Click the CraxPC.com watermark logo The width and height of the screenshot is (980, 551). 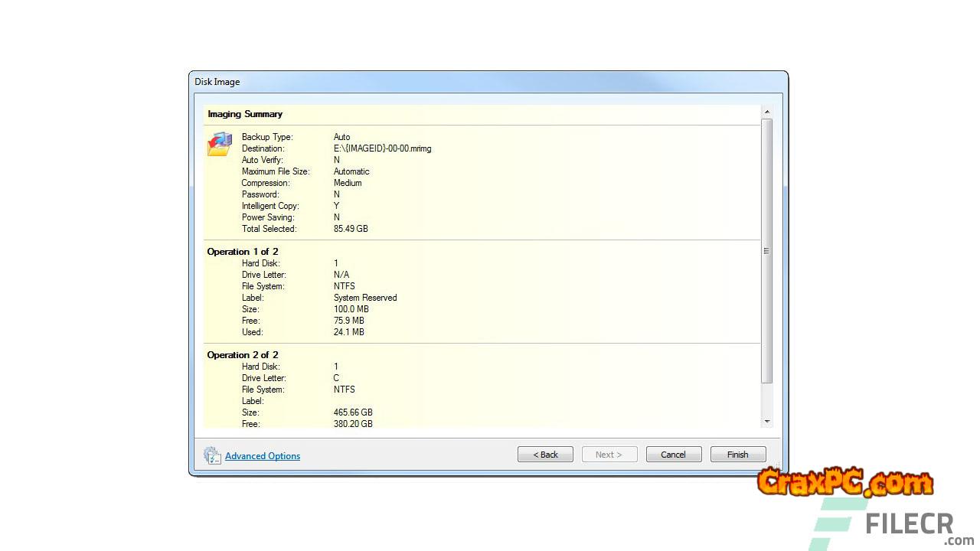[845, 483]
